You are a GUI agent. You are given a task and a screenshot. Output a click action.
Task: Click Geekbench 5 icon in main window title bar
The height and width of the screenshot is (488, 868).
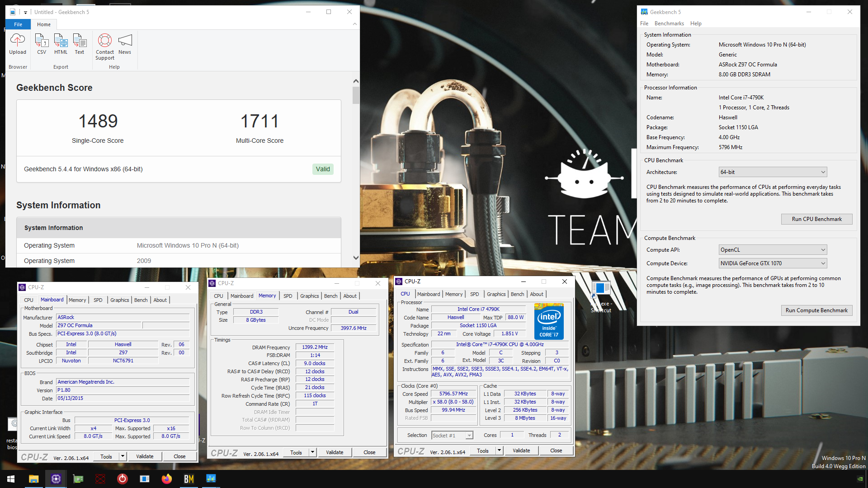pyautogui.click(x=644, y=12)
